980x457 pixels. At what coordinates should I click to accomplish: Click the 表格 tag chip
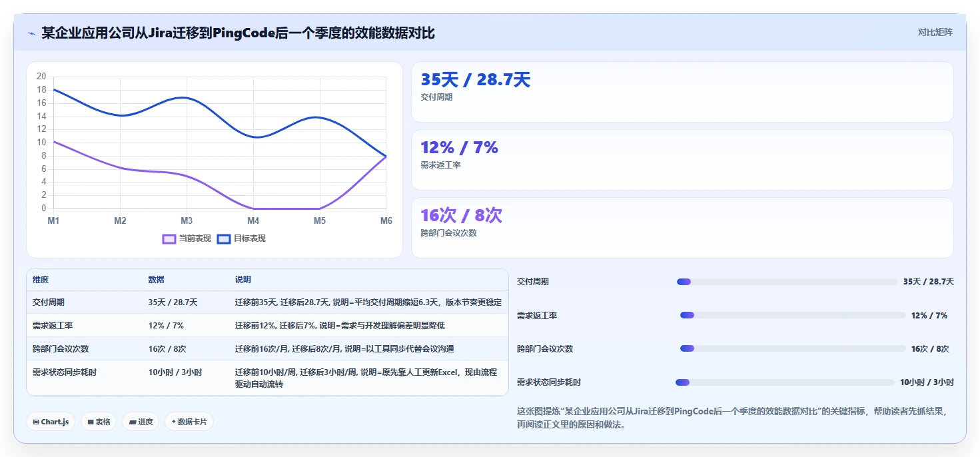99,422
